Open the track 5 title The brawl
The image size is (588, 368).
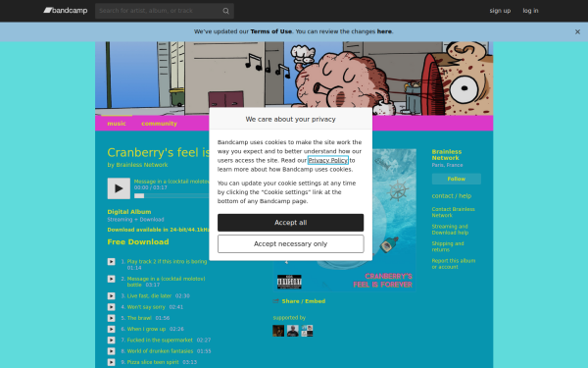[139, 318]
